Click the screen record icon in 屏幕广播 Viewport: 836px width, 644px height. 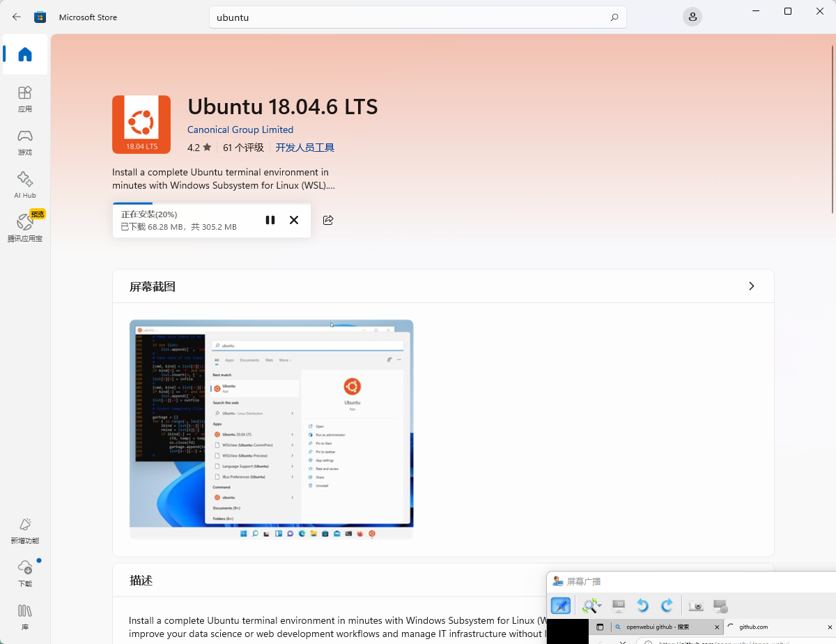(x=720, y=606)
